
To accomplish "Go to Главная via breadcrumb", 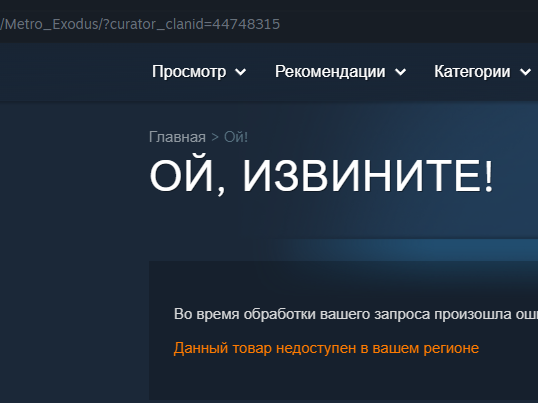I will coord(177,137).
